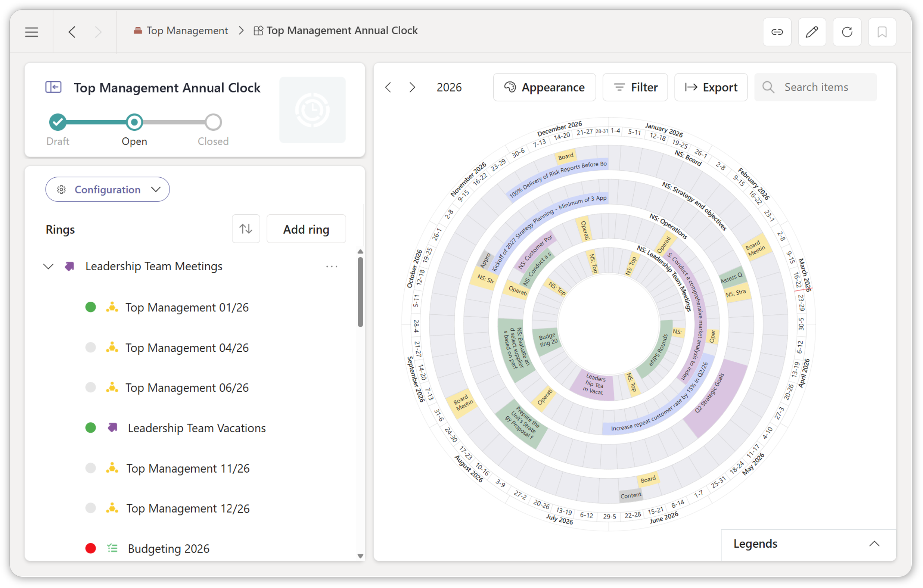The height and width of the screenshot is (588, 923).
Task: Click the Export button
Action: click(x=711, y=87)
